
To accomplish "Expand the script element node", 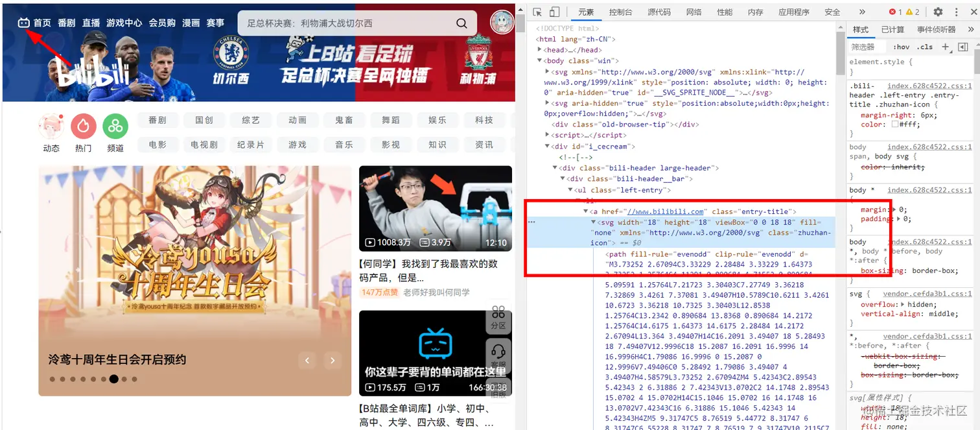I will (548, 136).
